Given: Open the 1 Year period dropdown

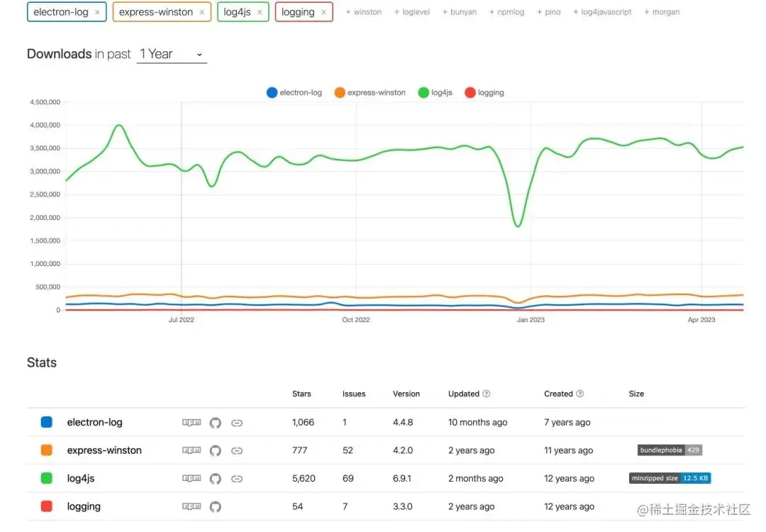Looking at the screenshot, I should point(172,54).
